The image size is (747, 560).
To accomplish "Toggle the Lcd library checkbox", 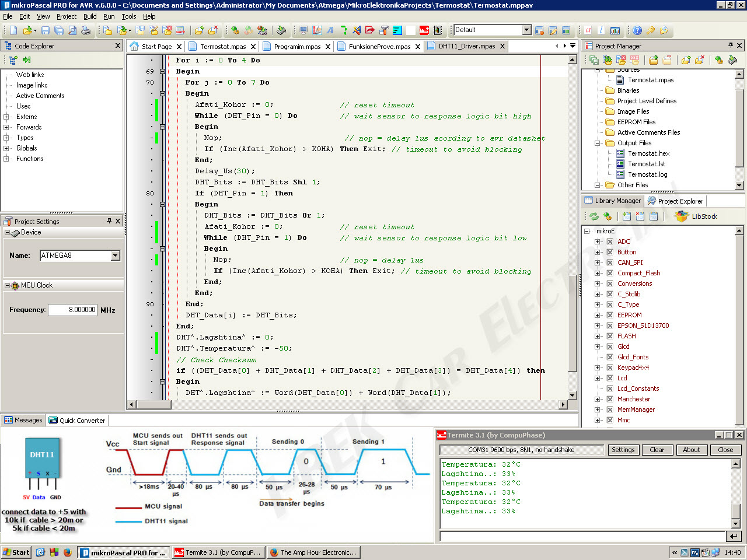I will (609, 378).
